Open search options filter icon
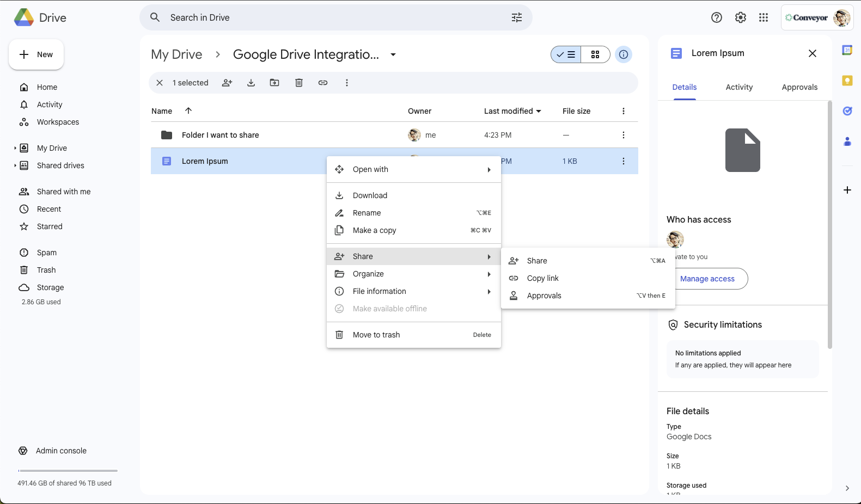 point(517,17)
